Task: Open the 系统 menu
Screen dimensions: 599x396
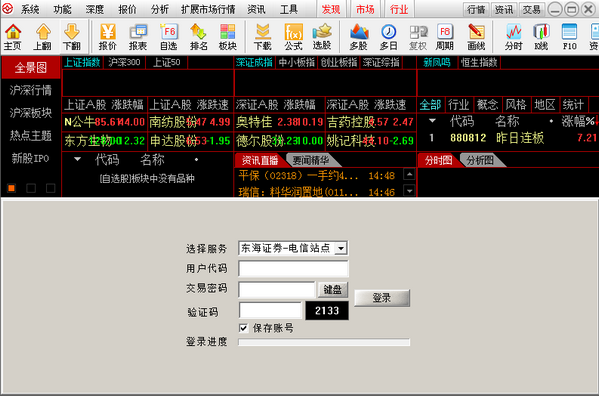Action: click(x=30, y=9)
